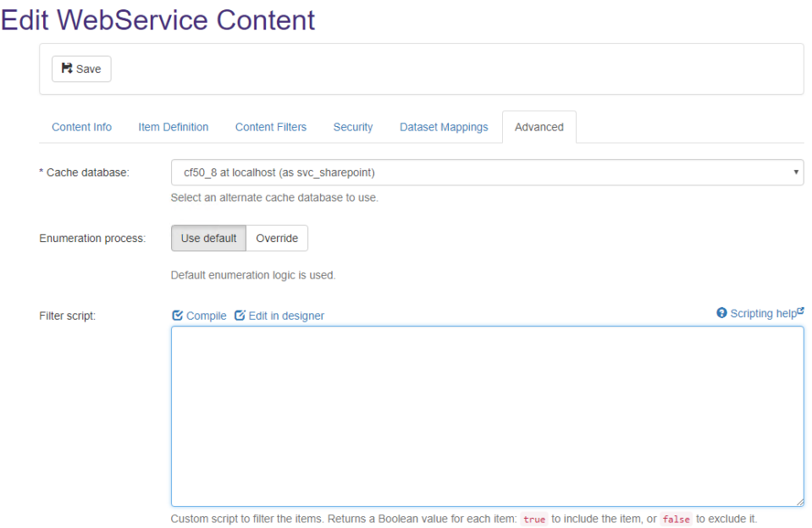Click the Compile link text
Screen dimensions: 812x528
click(x=206, y=316)
